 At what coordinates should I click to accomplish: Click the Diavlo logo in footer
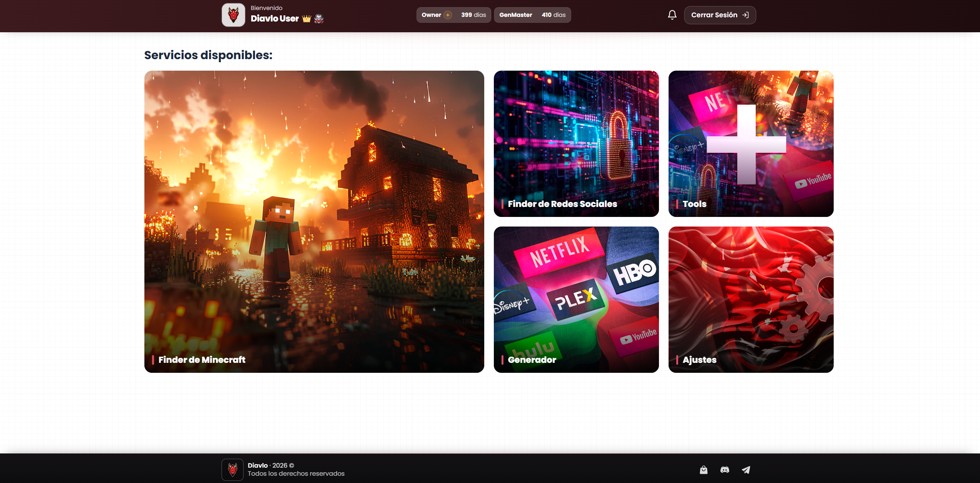tap(233, 470)
